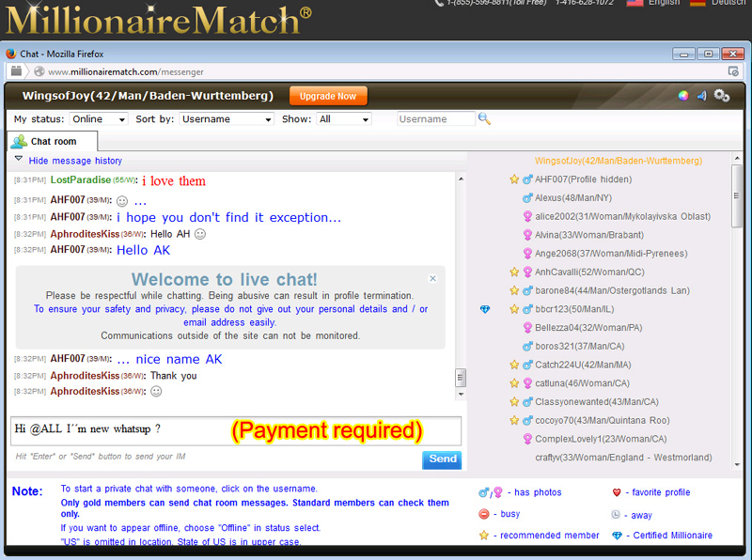Select user Catch224U(42/Man/MA)

(583, 365)
